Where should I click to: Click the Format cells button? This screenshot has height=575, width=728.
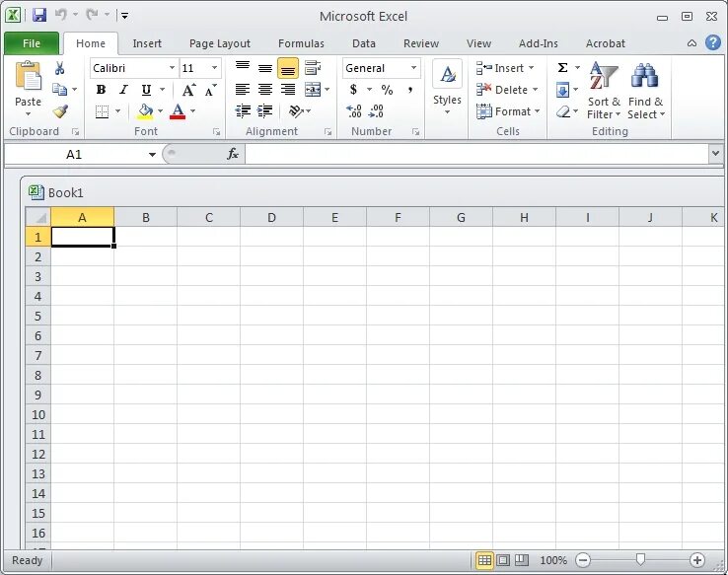point(508,111)
